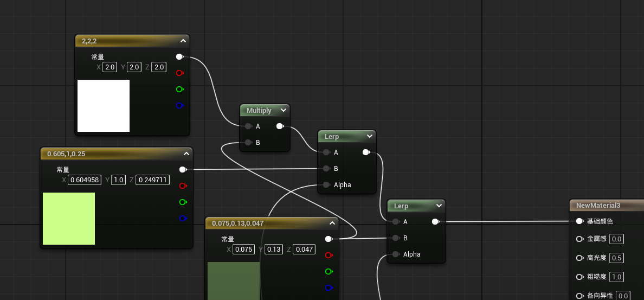This screenshot has height=300, width=644.
Task: Click Multiply node output pin
Action: pos(280,126)
